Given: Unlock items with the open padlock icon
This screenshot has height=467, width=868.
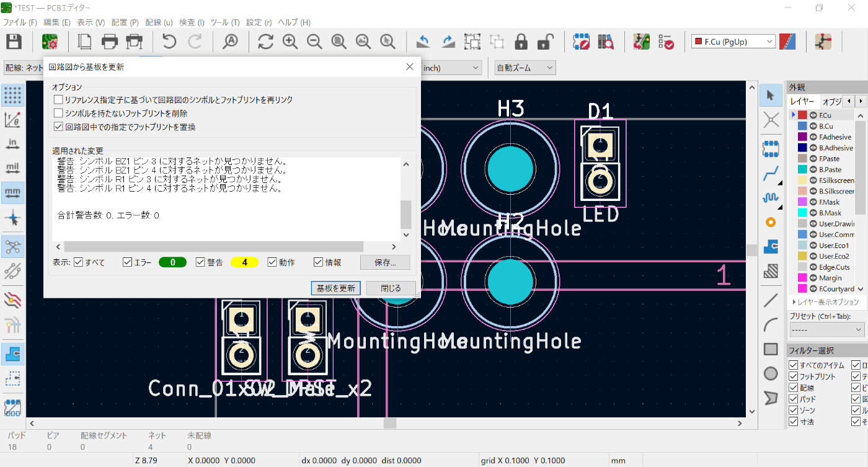Looking at the screenshot, I should pos(545,42).
